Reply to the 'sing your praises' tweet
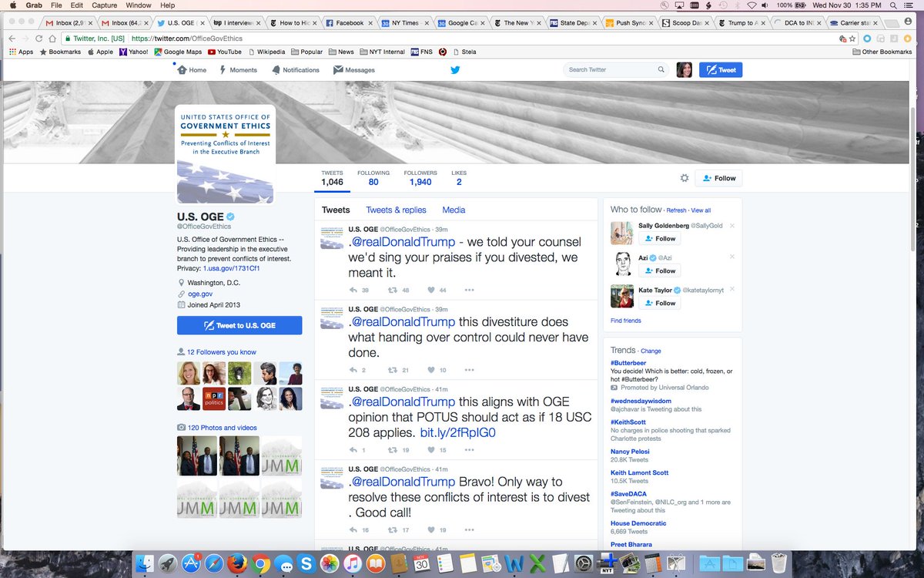The height and width of the screenshot is (578, 924). pos(353,290)
